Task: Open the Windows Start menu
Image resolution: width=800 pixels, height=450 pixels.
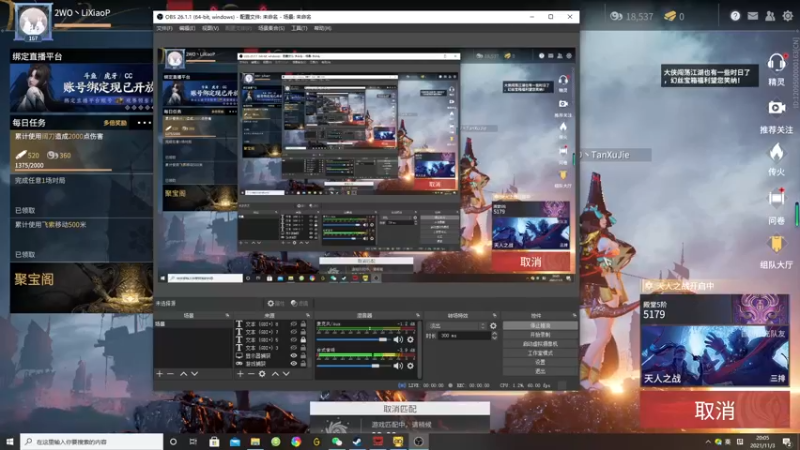Action: coord(10,442)
